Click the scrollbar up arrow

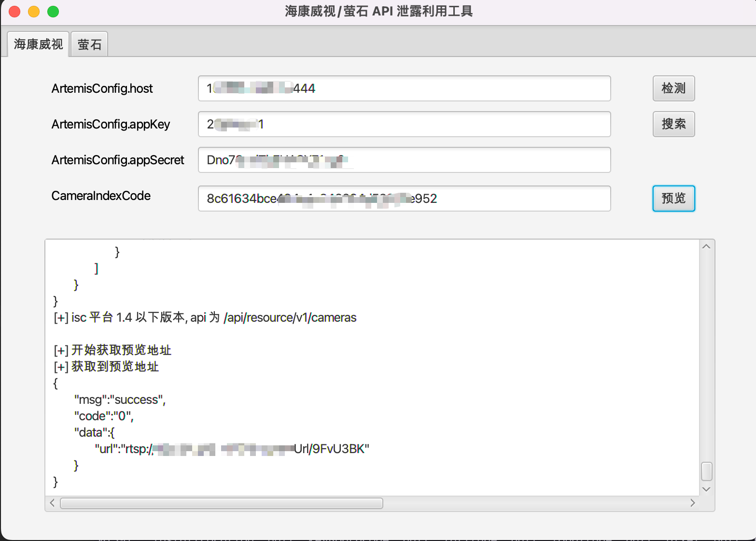click(x=706, y=246)
